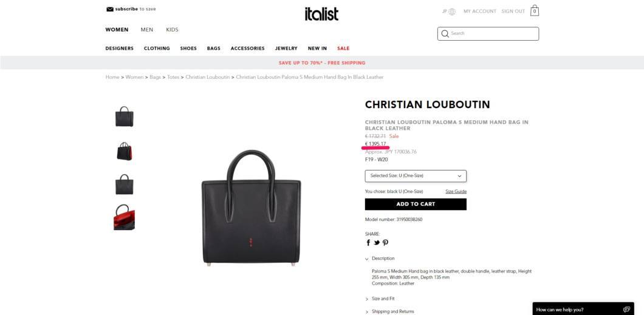
Task: Click the search magnifier icon
Action: point(445,33)
